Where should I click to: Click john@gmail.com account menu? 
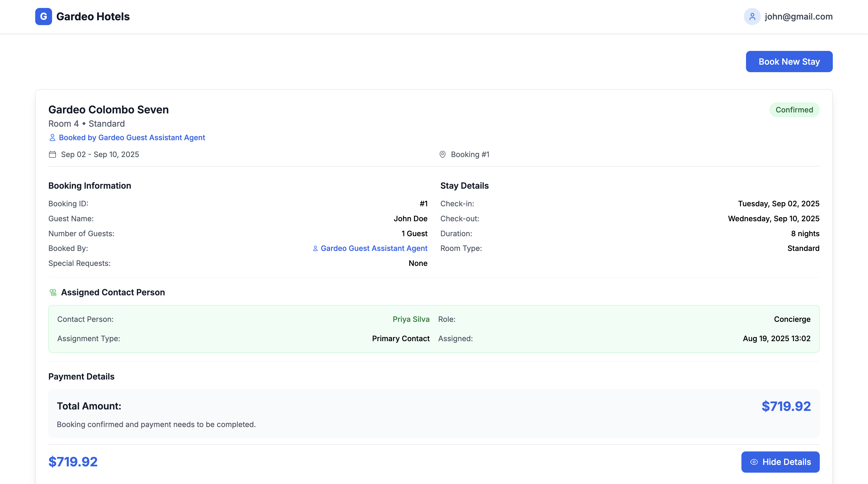tap(798, 16)
